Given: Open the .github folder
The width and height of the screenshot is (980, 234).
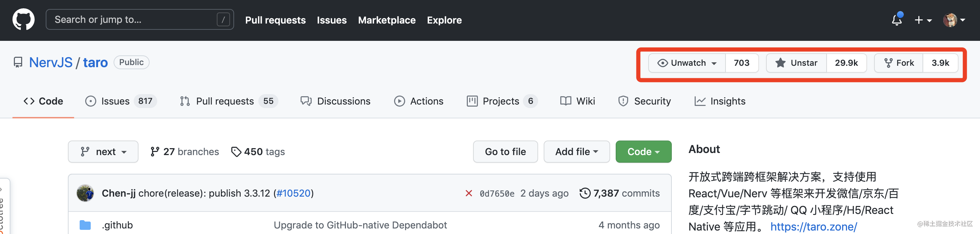Looking at the screenshot, I should point(117,225).
